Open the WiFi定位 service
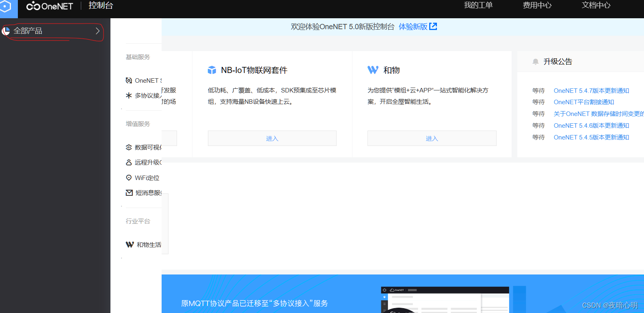 (147, 178)
